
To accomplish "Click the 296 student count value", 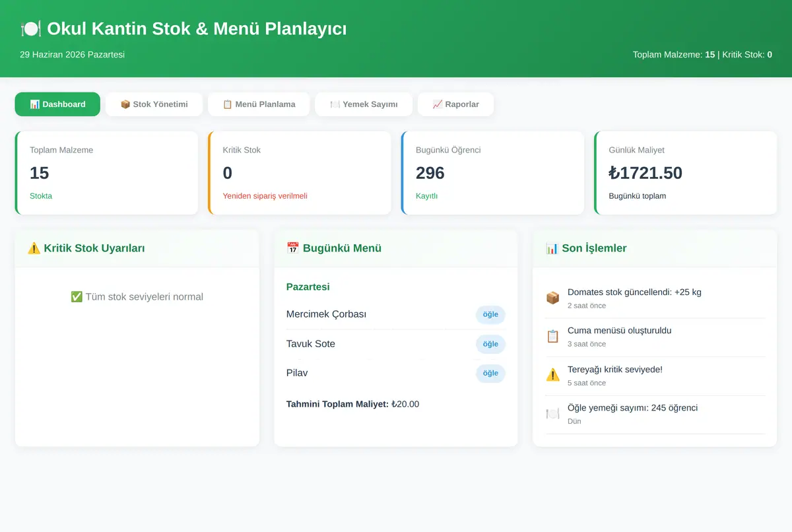I will (430, 173).
